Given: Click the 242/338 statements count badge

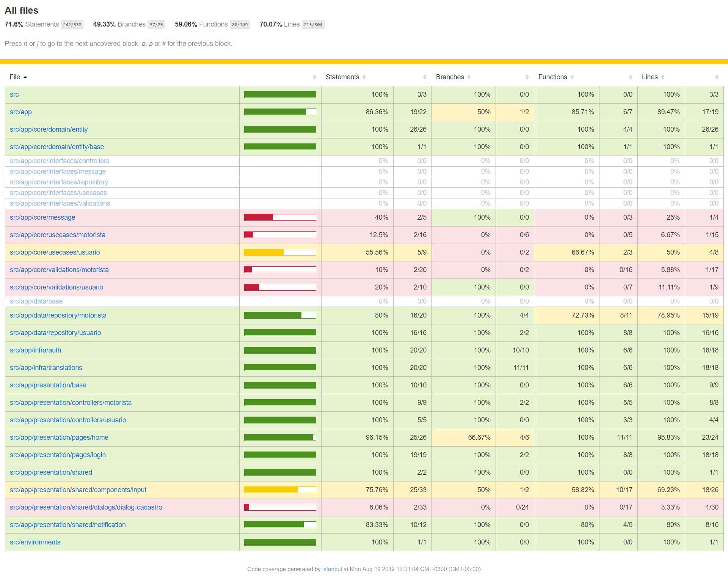Looking at the screenshot, I should (x=72, y=25).
